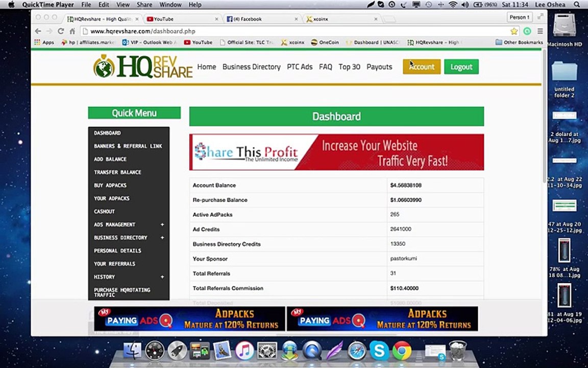
Task: Open System Preferences in the Dock
Action: [x=267, y=351]
